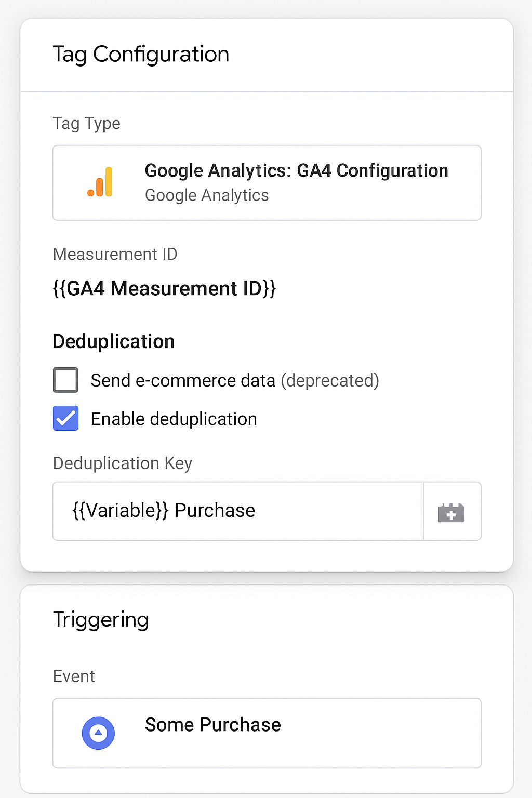This screenshot has width=532, height=798.
Task: Click the "Enable deduplication" label text
Action: [x=174, y=419]
